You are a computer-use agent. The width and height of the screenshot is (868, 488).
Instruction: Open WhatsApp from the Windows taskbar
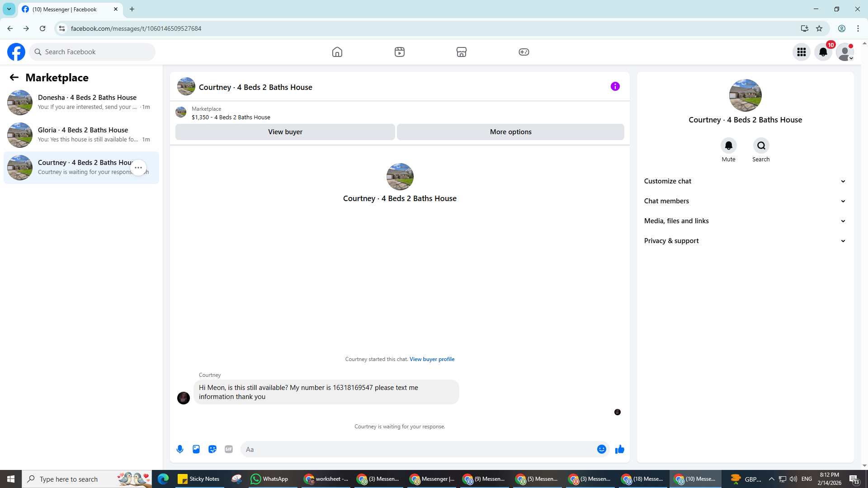(270, 479)
